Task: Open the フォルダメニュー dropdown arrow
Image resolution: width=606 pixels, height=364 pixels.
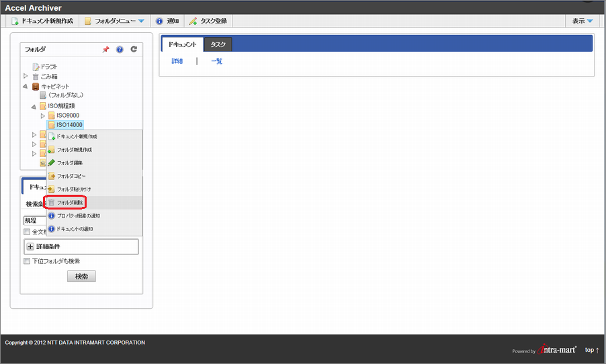Action: (141, 21)
